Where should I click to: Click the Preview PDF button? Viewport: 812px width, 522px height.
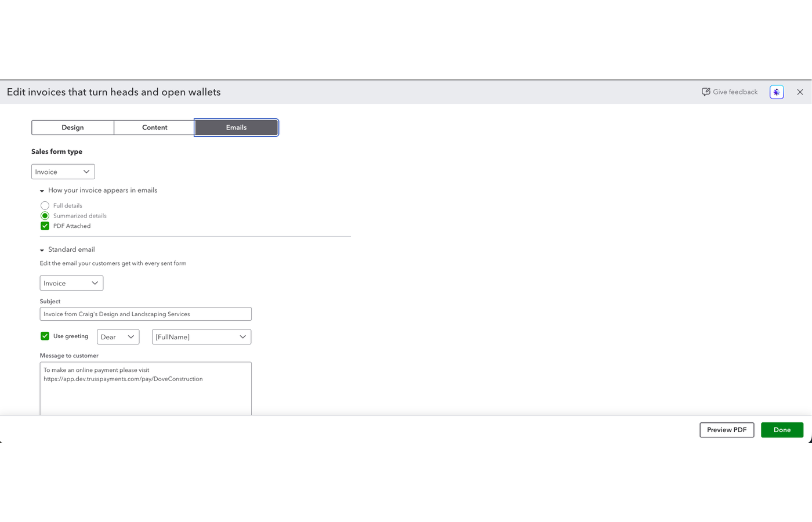[x=727, y=430]
